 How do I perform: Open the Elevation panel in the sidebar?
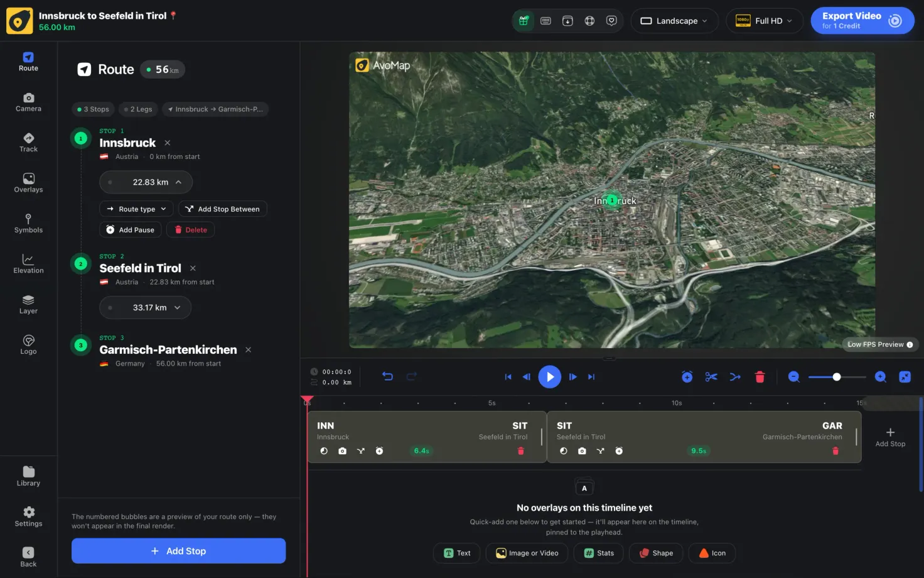[x=28, y=264]
